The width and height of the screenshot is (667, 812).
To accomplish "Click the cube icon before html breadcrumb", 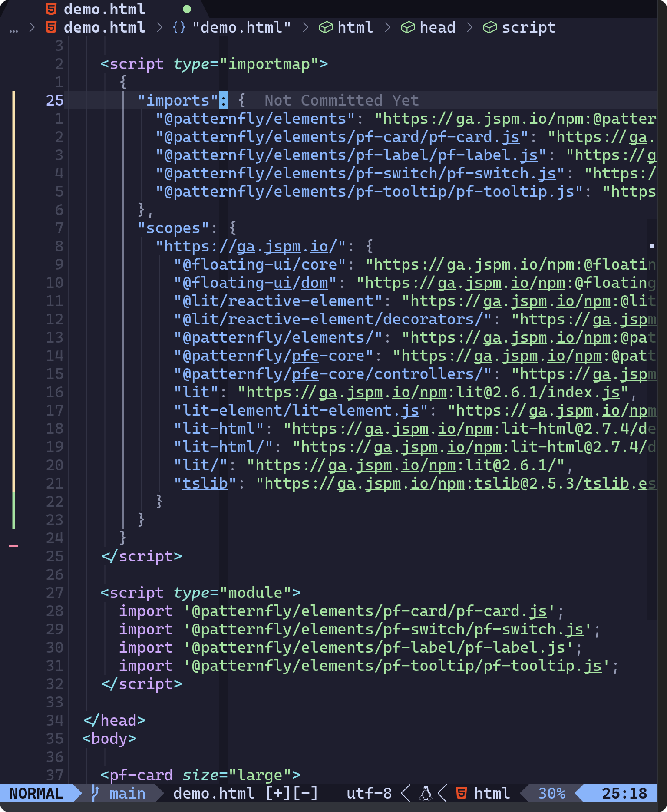I will pos(326,27).
